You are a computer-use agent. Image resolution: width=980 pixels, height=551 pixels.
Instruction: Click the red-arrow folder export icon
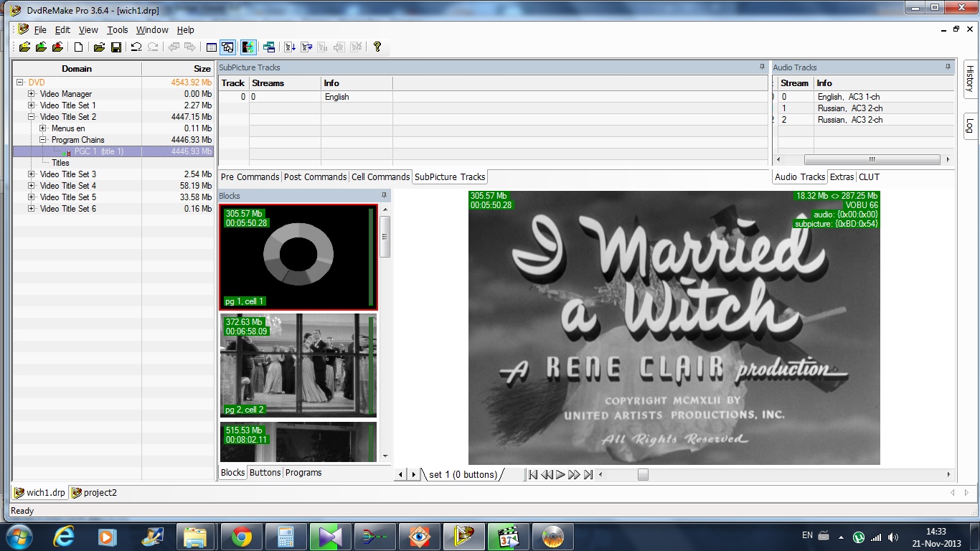pos(57,47)
